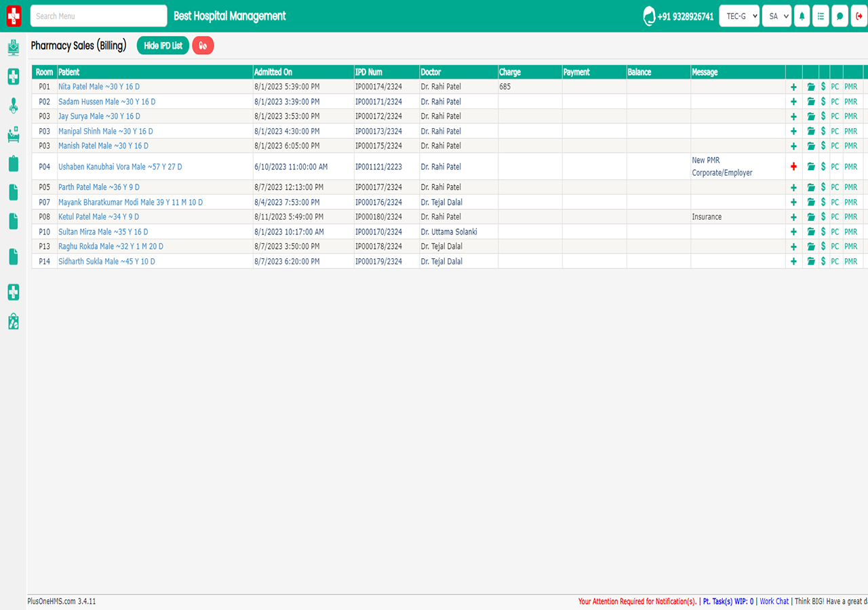Click PC link for Parth Patel row
868x610 pixels.
coord(835,187)
